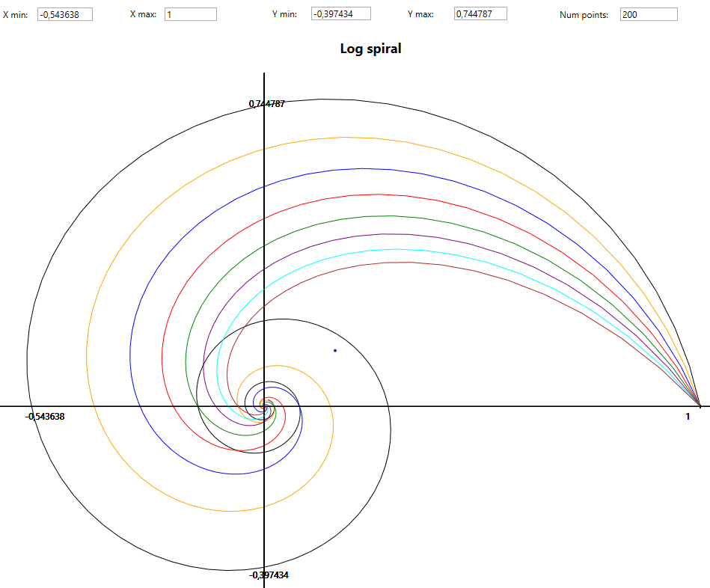This screenshot has width=710, height=588.
Task: Select the Y max text box
Action: 480,13
